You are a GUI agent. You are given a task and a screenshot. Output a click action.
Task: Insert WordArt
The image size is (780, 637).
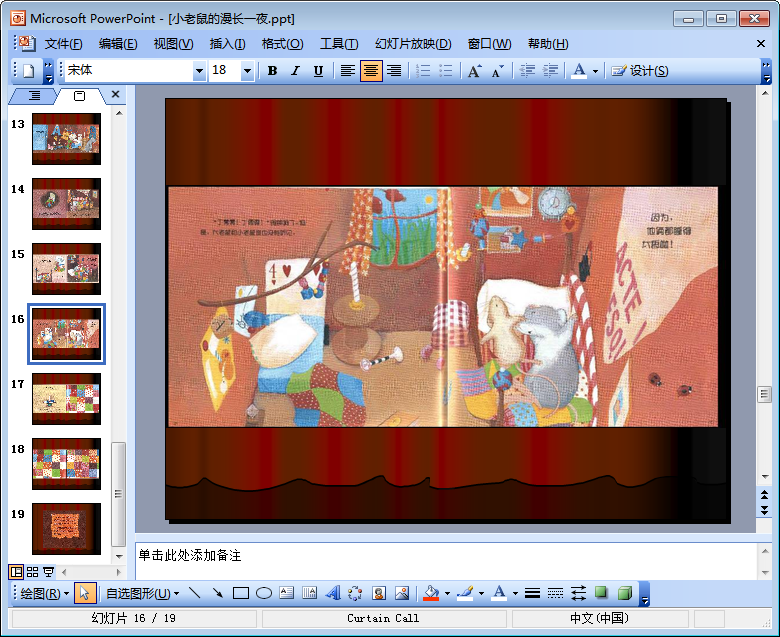tap(333, 593)
